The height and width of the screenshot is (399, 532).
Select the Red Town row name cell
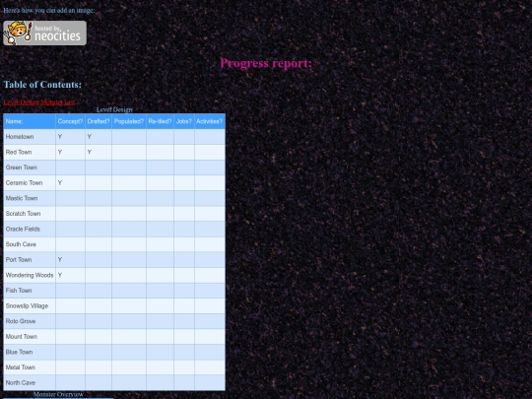click(30, 152)
